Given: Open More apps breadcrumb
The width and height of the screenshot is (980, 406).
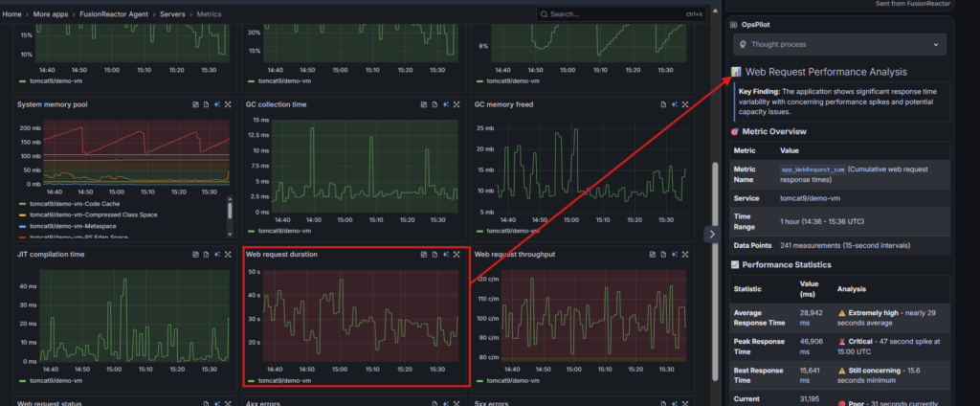Looking at the screenshot, I should point(51,13).
